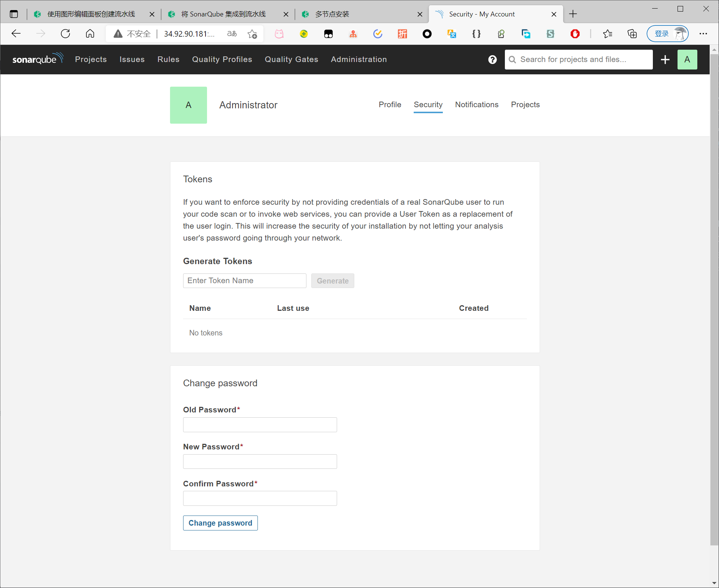Click the Generate token button
Screen dimensions: 719x588
point(332,281)
